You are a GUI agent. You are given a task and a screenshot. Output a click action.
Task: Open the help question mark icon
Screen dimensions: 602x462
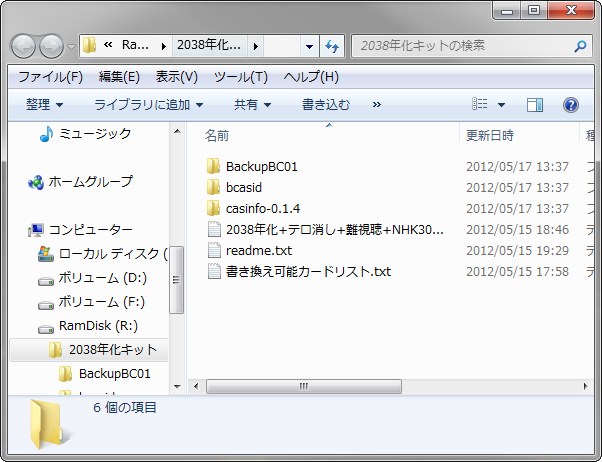(x=571, y=104)
